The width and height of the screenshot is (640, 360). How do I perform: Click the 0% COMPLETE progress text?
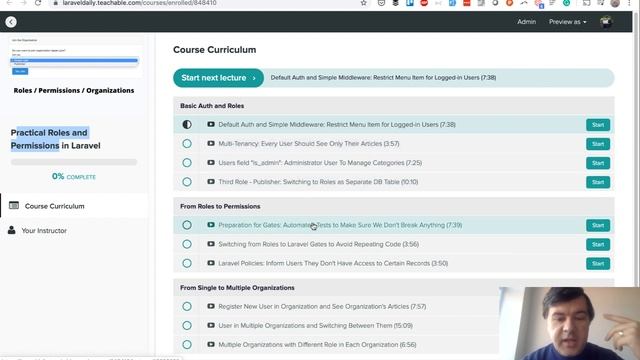point(73,176)
